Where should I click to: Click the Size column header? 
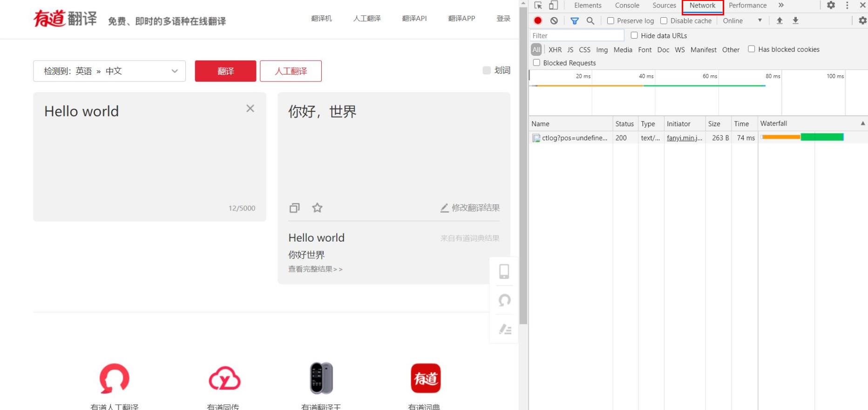pos(718,124)
